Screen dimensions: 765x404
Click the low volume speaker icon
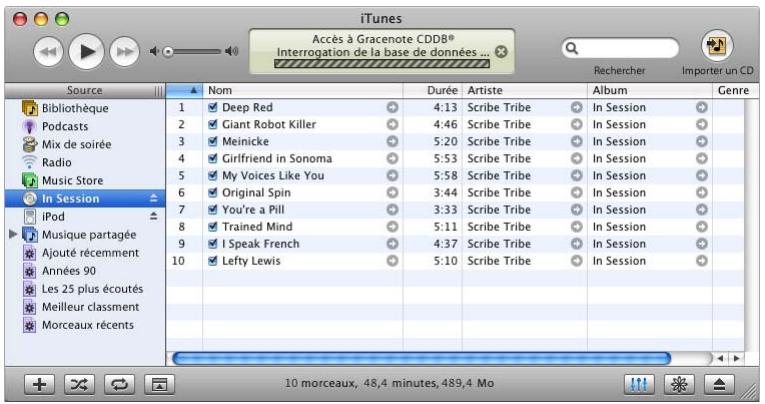154,51
